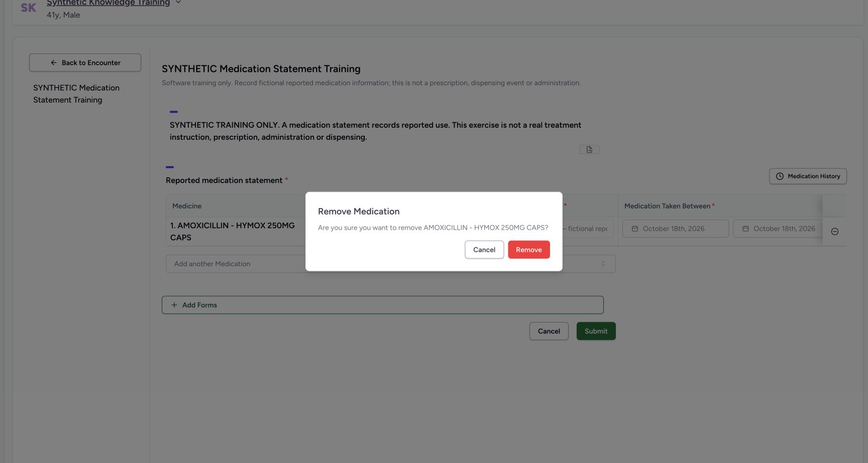Open the Add another Medication dropdown
The image size is (868, 463).
390,264
